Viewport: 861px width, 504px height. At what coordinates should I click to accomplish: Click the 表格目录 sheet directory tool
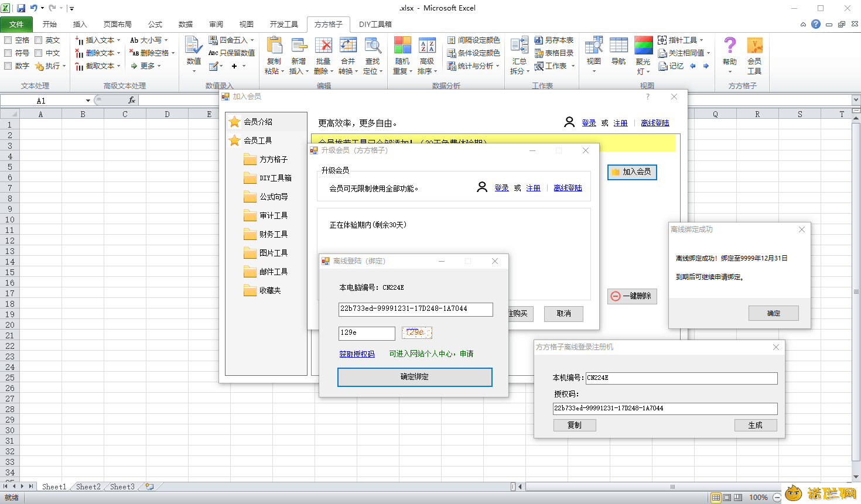coord(554,53)
